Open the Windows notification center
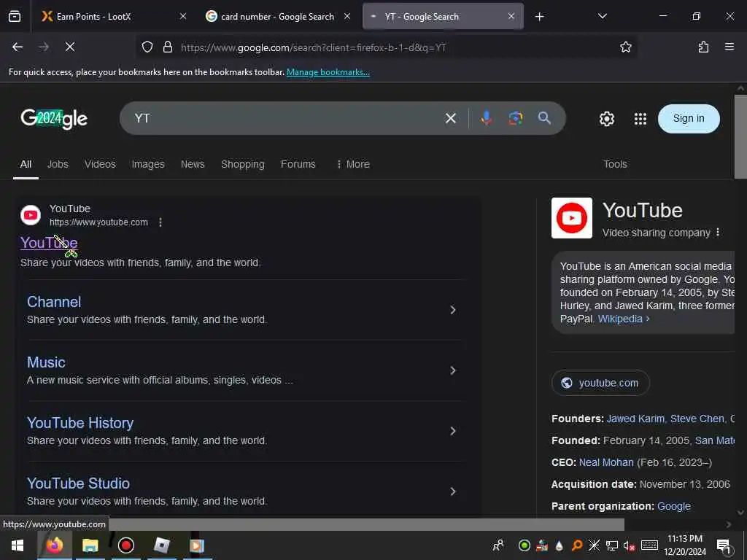Viewport: 747px width, 560px height. click(723, 545)
